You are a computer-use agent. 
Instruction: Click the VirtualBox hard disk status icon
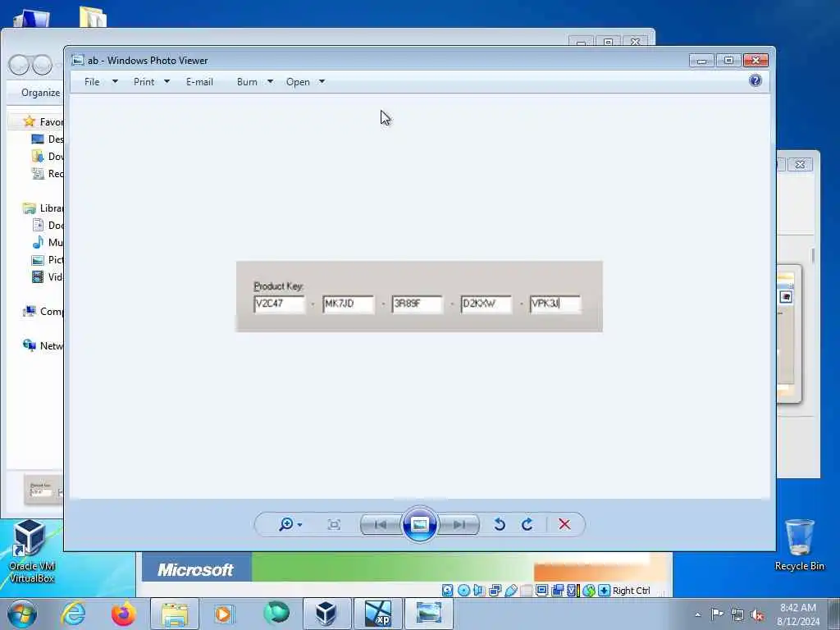click(447, 591)
